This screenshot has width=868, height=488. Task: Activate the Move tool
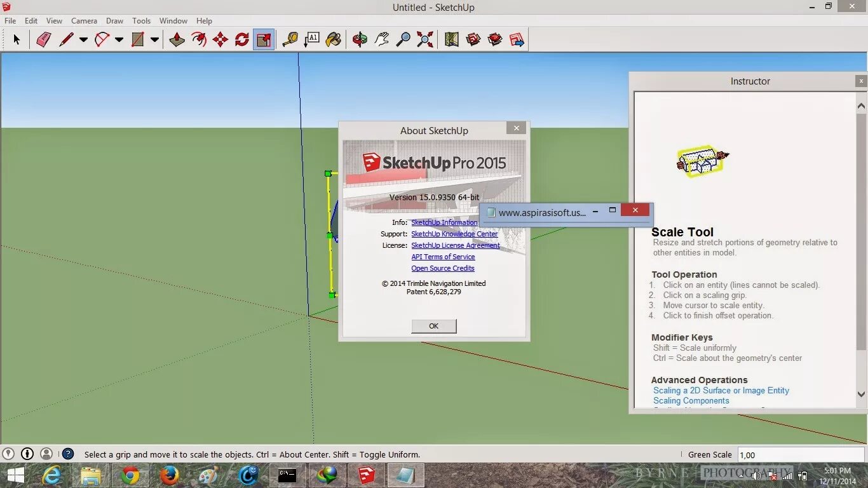[221, 39]
